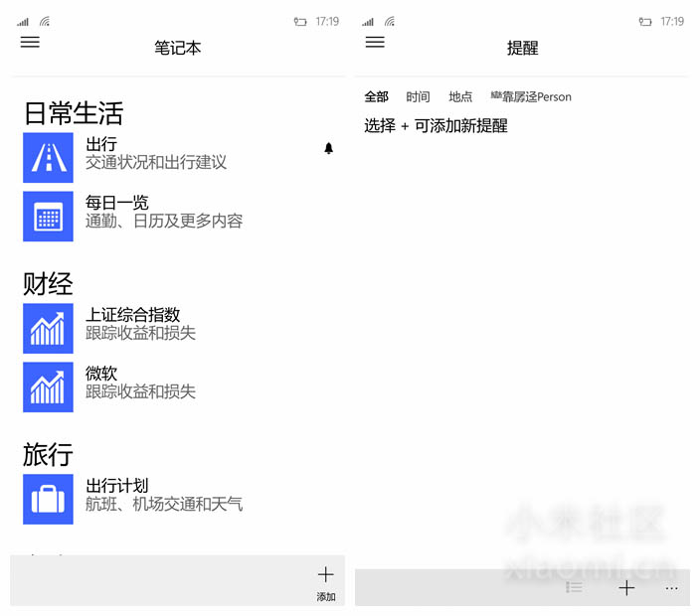Click the 财经 section heading
Image resolution: width=700 pixels, height=616 pixels.
pos(48,284)
